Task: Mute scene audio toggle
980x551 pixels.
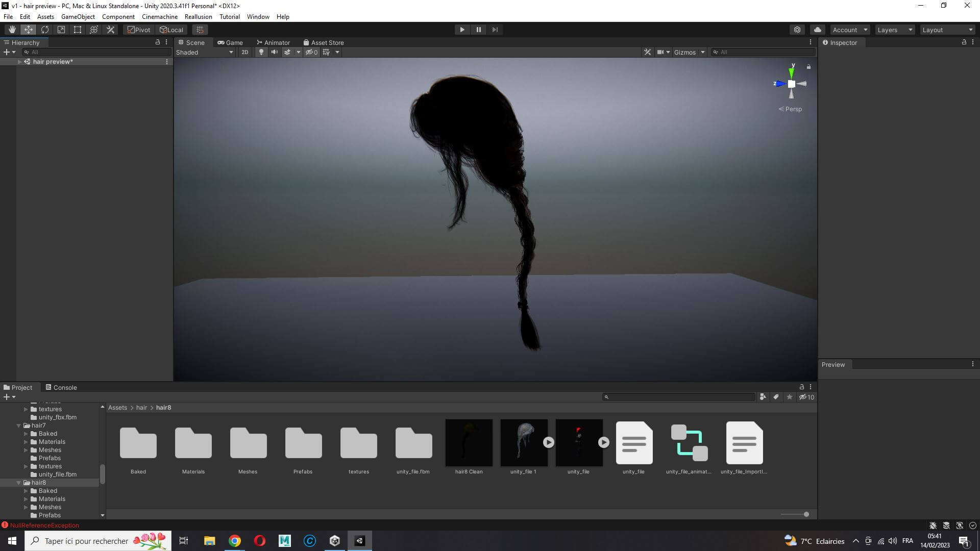Action: pos(275,52)
